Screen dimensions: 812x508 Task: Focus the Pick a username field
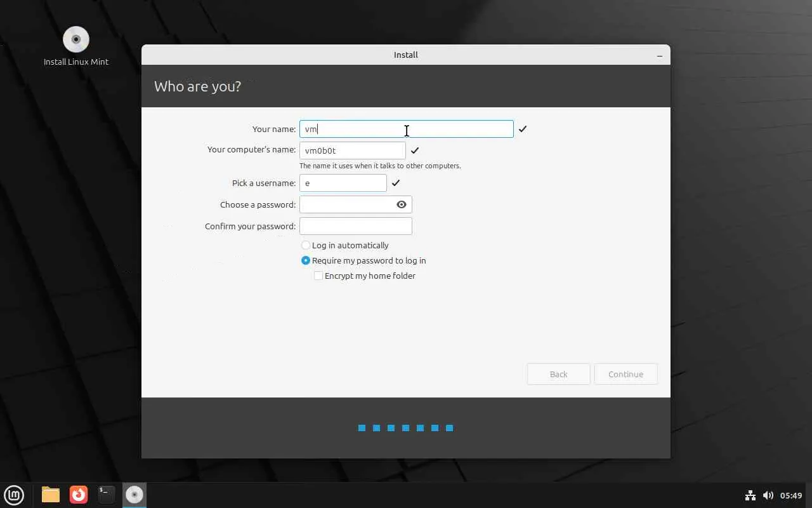point(343,183)
